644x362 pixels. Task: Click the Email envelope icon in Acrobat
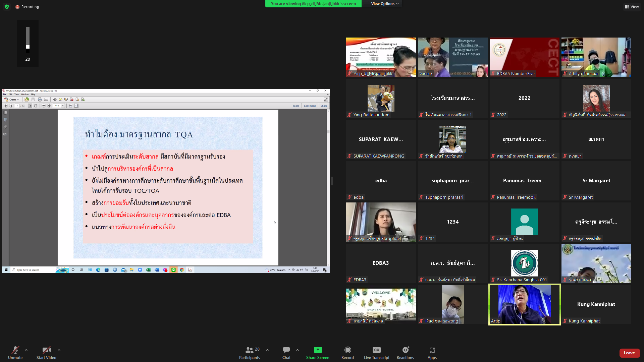pyautogui.click(x=46, y=100)
